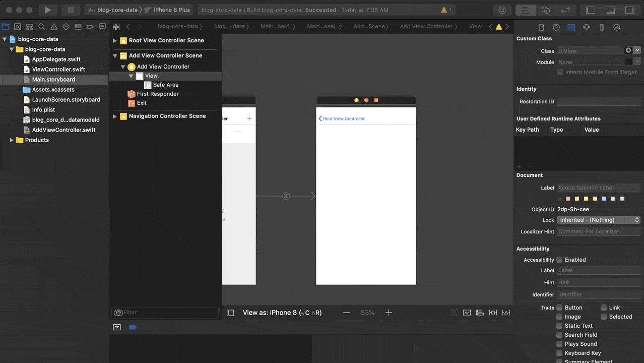Switch to the Standard editor

pyautogui.click(x=526, y=10)
